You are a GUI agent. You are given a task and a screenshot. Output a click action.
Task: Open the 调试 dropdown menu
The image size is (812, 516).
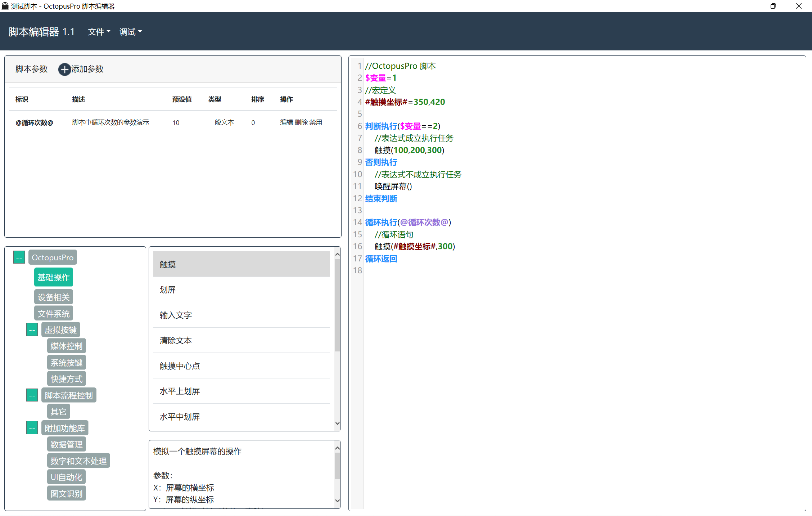[x=131, y=32]
